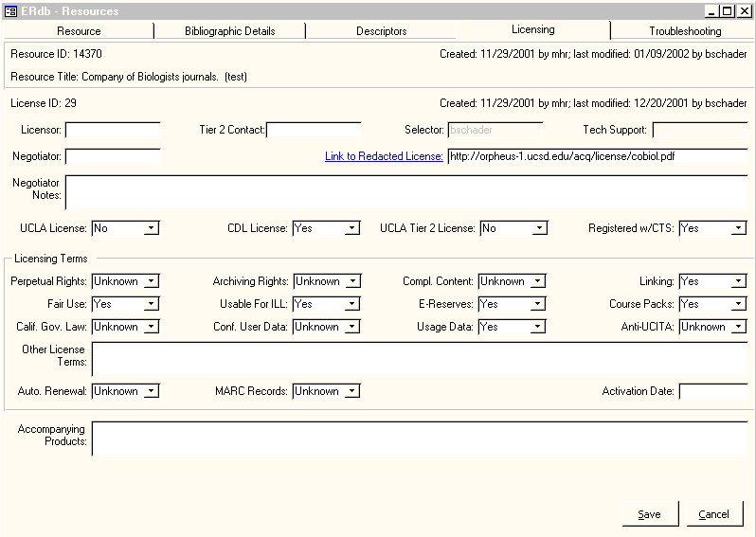This screenshot has height=537, width=756.
Task: Open the Link to Redacted License hyperlink
Action: pyautogui.click(x=384, y=156)
